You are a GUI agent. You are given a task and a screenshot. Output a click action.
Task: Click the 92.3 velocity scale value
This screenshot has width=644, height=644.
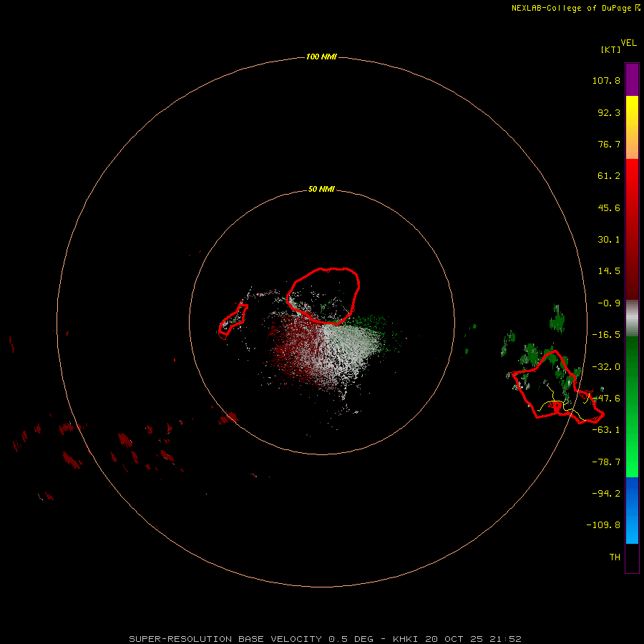(609, 112)
